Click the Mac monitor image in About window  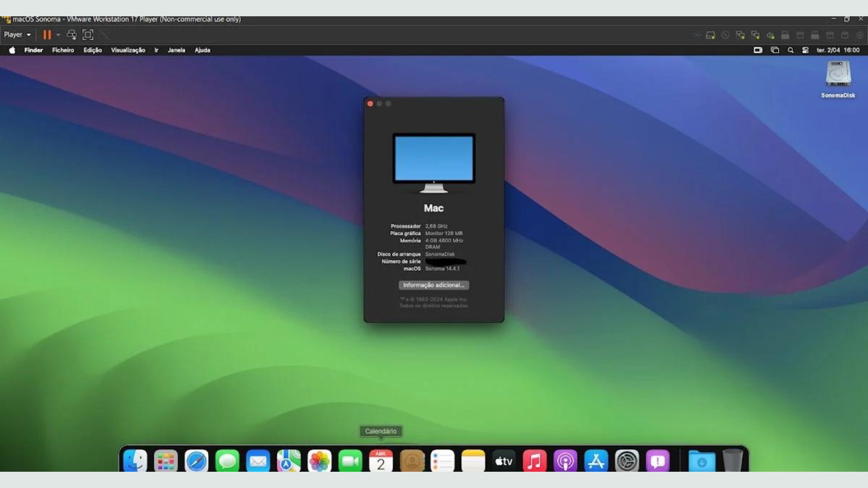(434, 163)
